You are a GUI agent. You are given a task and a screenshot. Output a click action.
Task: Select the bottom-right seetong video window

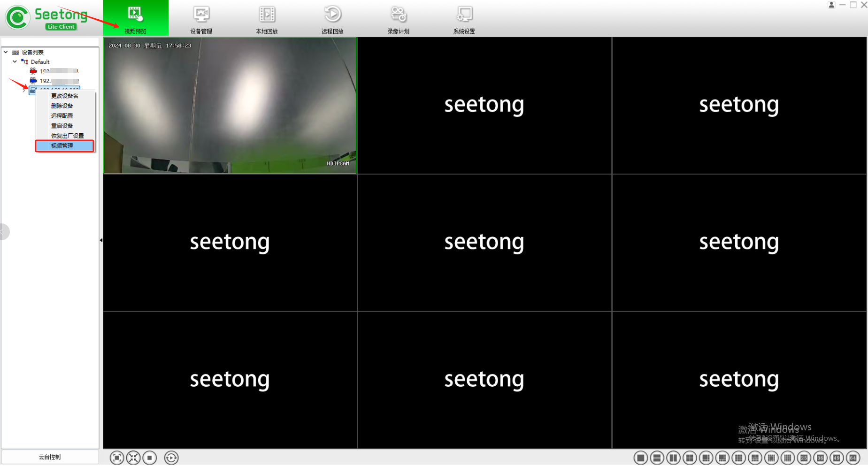pos(739,380)
